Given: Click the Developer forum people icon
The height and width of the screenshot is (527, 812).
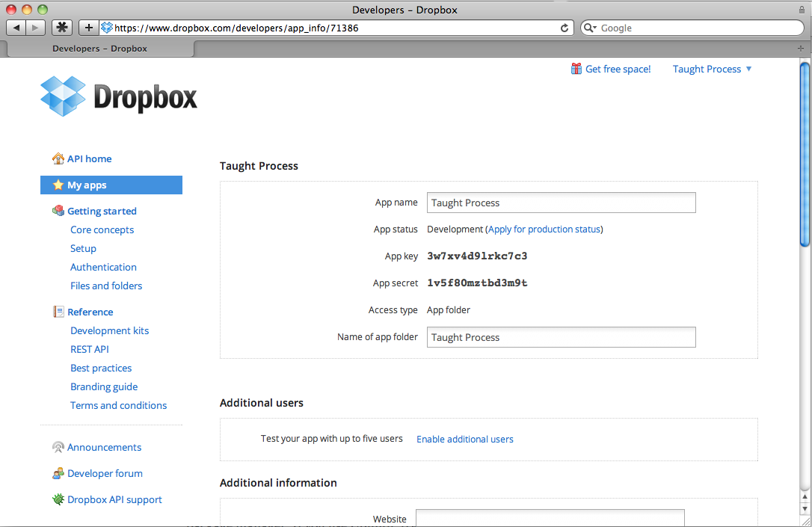Looking at the screenshot, I should pos(58,473).
